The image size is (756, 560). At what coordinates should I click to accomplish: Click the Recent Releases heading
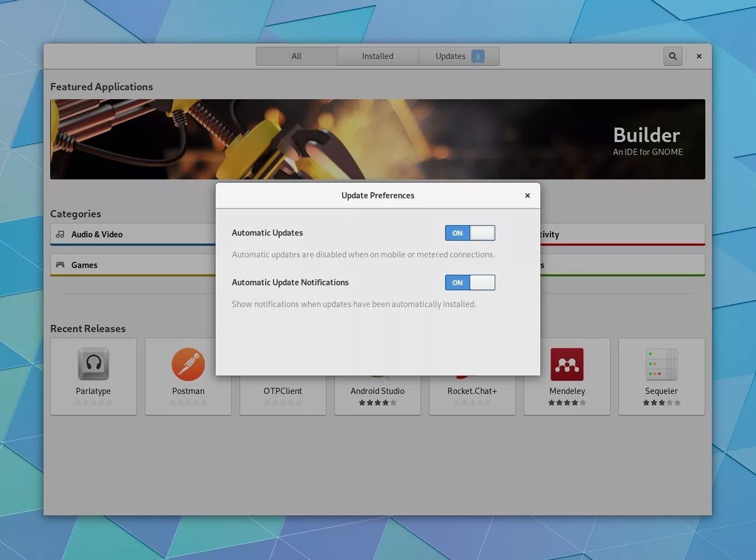pyautogui.click(x=88, y=329)
